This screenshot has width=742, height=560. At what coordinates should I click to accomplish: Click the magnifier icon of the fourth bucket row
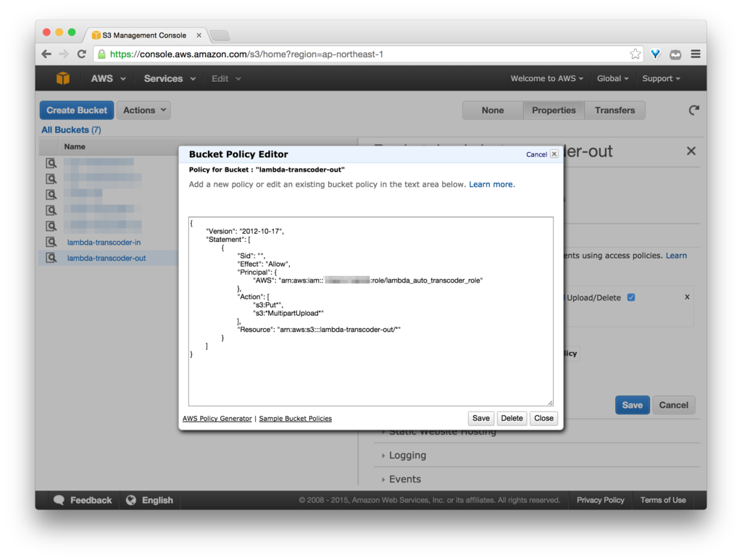(x=51, y=210)
